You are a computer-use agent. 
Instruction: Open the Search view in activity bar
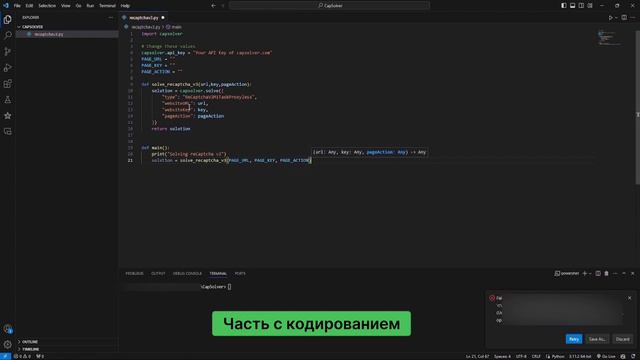click(7, 36)
